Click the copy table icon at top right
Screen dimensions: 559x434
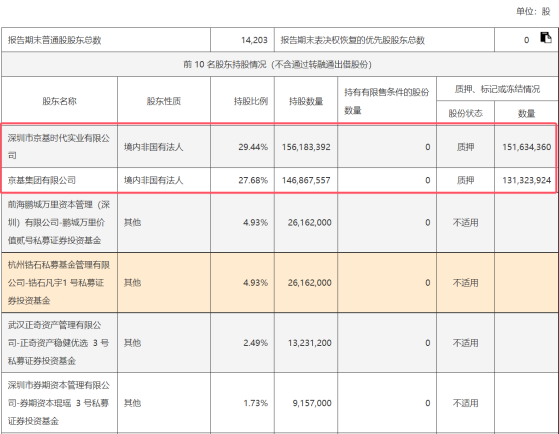(x=545, y=37)
